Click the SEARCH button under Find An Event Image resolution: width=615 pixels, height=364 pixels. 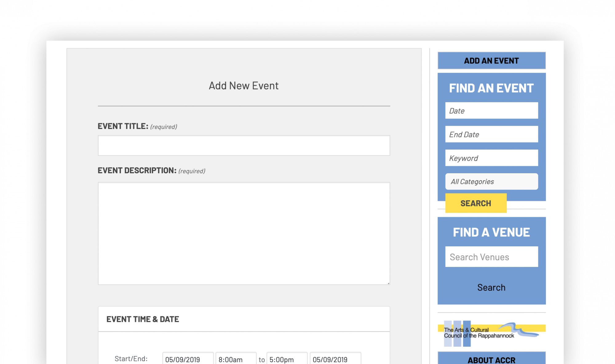(x=476, y=203)
